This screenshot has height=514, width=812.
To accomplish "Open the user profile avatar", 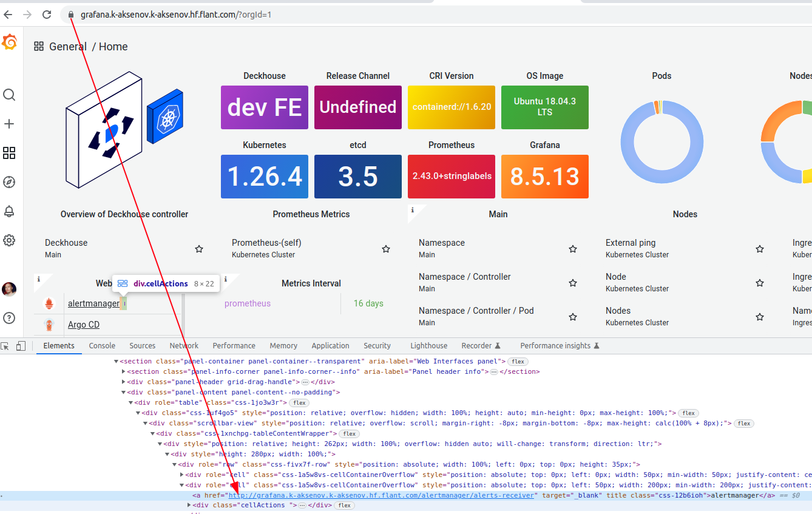I will tap(9, 289).
